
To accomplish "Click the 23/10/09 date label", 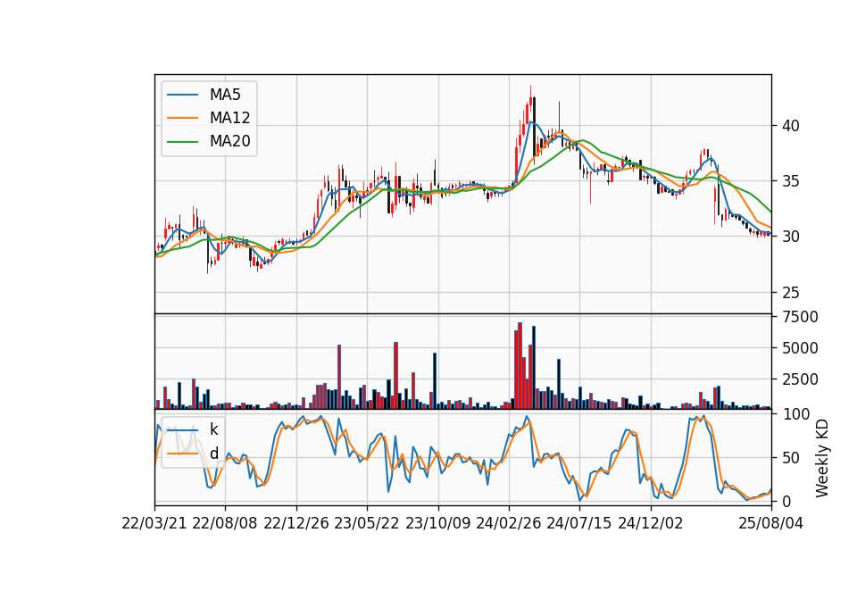I will pyautogui.click(x=437, y=523).
